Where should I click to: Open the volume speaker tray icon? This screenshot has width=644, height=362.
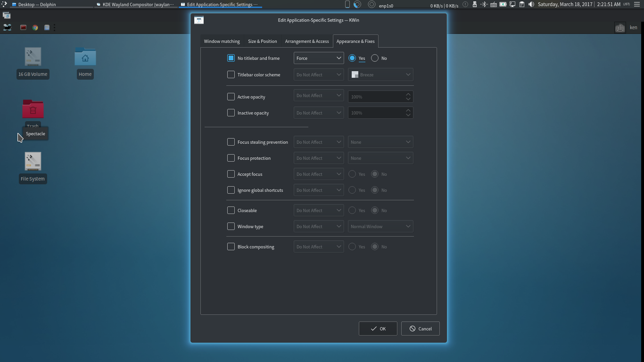(531, 4)
